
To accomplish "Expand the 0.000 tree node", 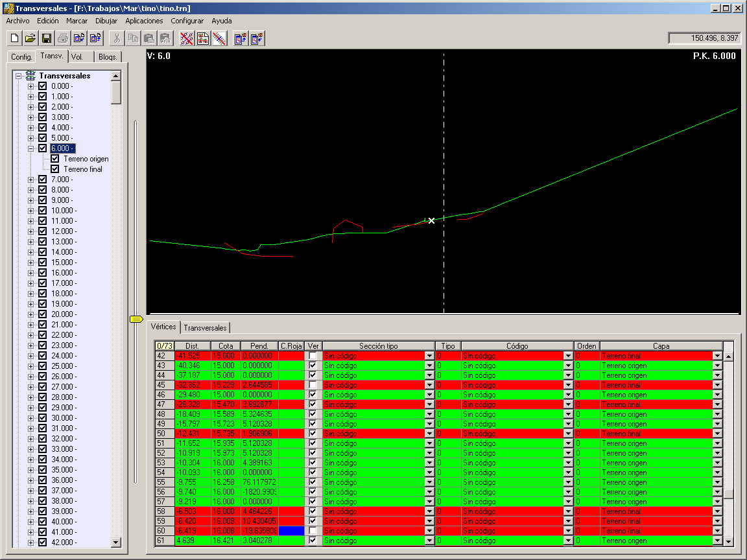I will pos(31,86).
